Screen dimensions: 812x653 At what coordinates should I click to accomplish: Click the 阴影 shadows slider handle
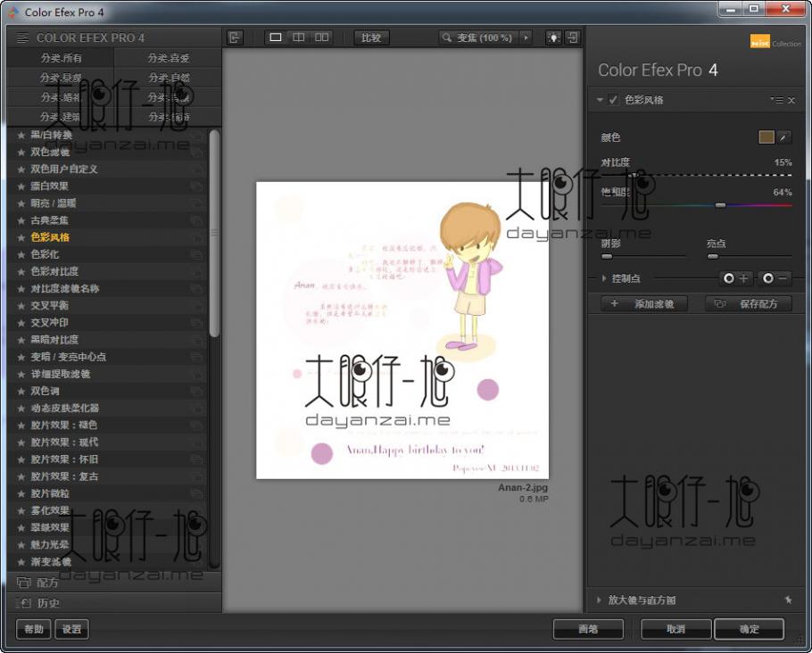pyautogui.click(x=607, y=256)
